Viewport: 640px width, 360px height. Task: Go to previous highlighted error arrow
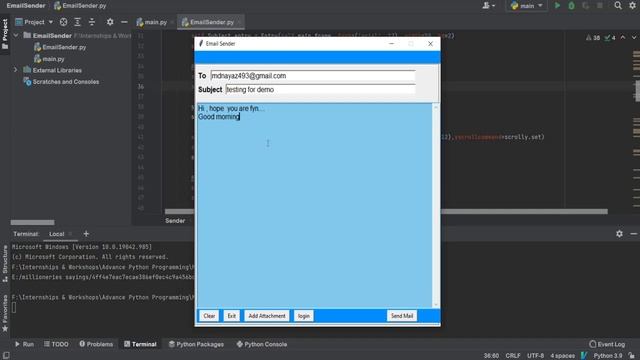(x=623, y=37)
